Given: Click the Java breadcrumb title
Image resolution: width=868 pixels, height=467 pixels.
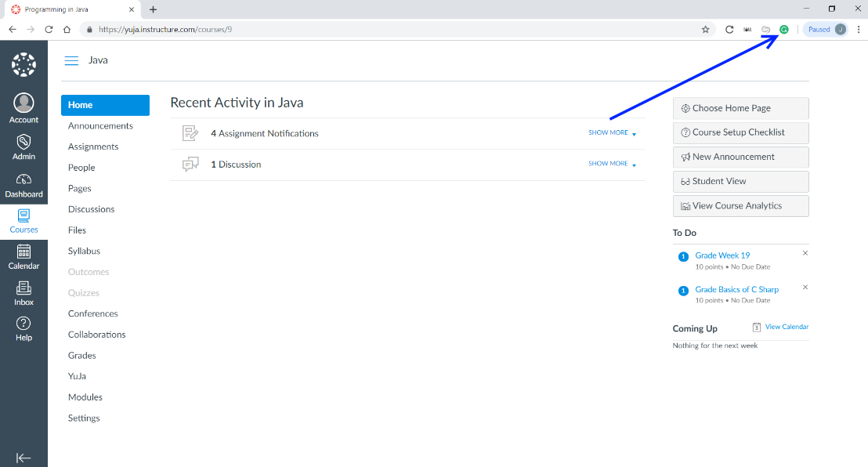Looking at the screenshot, I should tap(98, 60).
